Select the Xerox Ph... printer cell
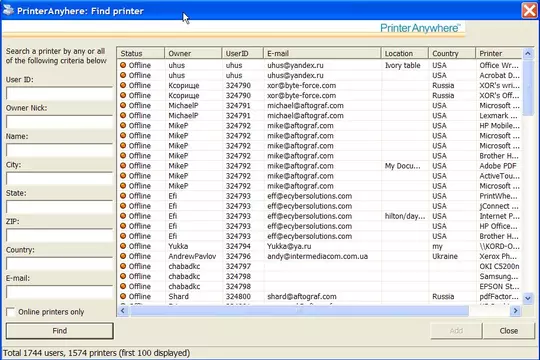The image size is (540, 360). (498, 256)
